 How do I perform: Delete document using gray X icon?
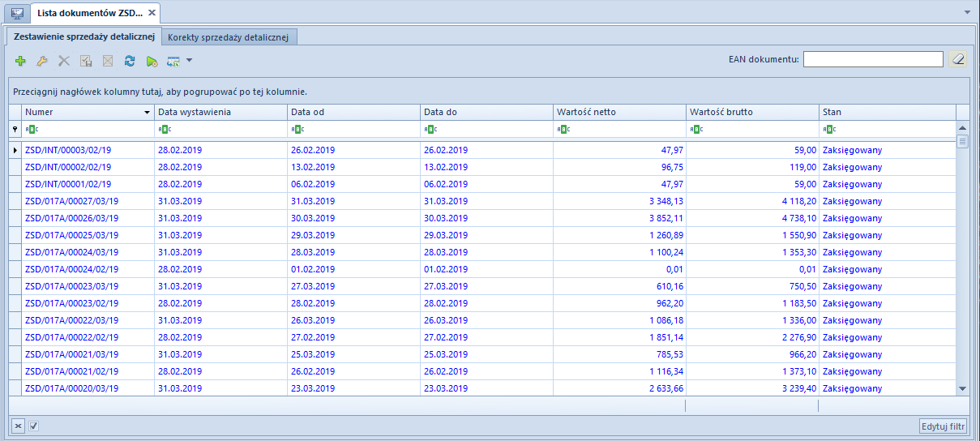pyautogui.click(x=64, y=61)
